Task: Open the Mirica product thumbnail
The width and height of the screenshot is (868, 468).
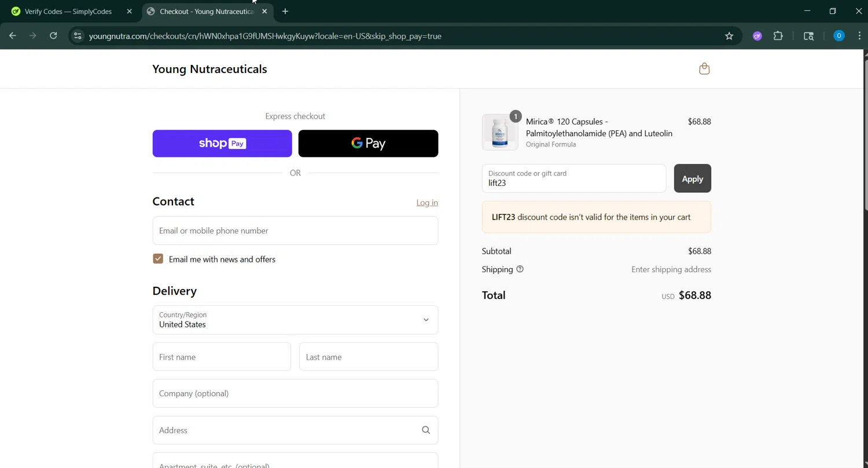Action: point(500,133)
